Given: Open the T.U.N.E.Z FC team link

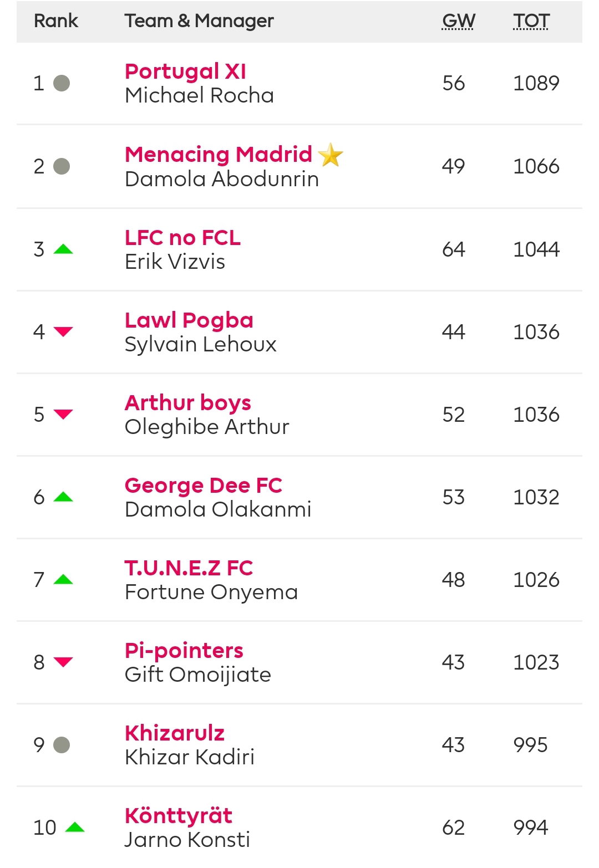Looking at the screenshot, I should pos(189,568).
